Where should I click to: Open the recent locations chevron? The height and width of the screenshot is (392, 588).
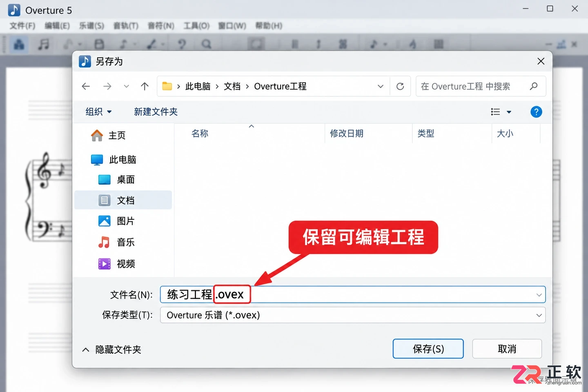127,86
